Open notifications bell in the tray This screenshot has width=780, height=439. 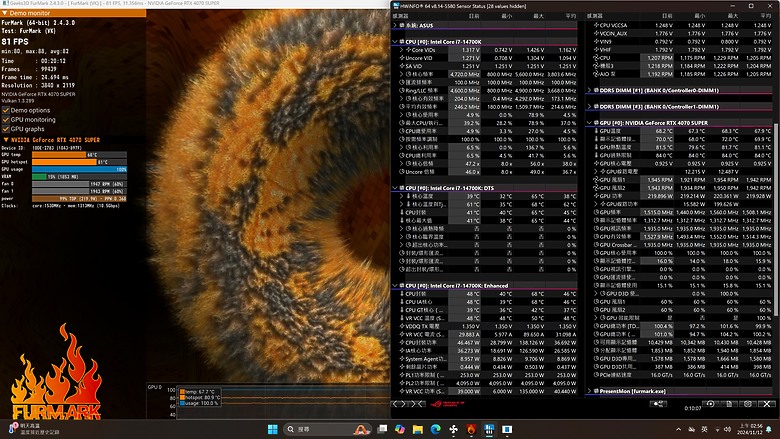[x=769, y=429]
